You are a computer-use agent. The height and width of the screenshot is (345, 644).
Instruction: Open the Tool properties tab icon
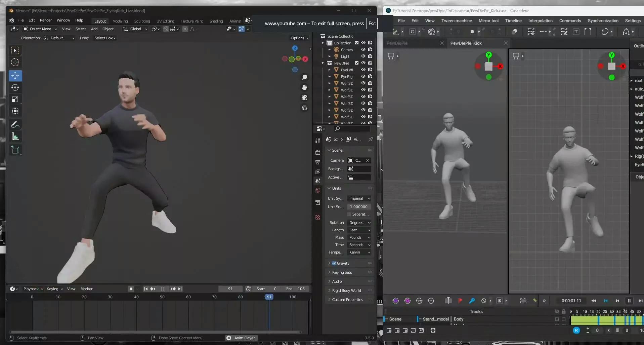point(318,141)
